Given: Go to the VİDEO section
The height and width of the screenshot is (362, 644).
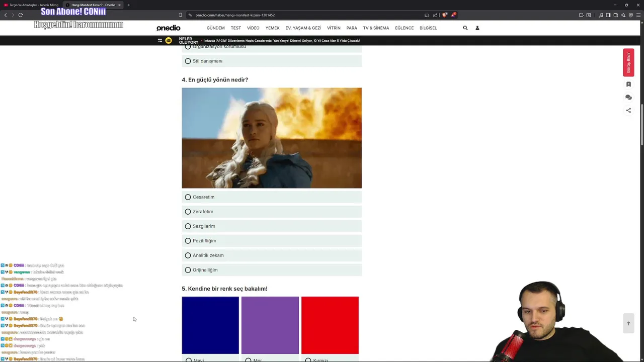Looking at the screenshot, I should click(x=253, y=28).
